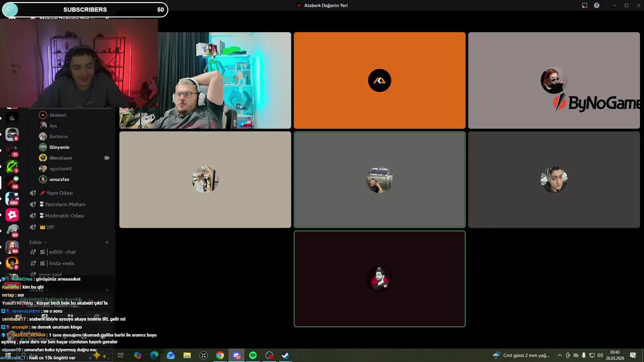Screen dimensions: 644x362
Task: Open the server with the 11 badge
Action: coord(12,150)
